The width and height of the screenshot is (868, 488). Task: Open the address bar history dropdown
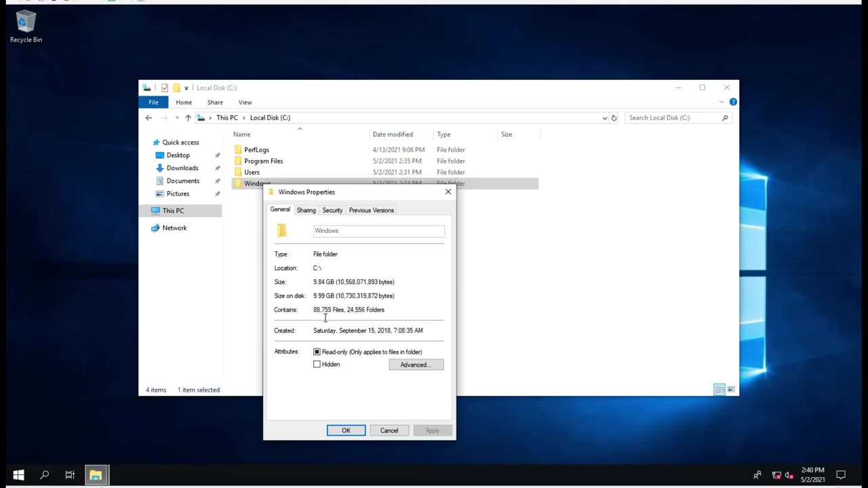604,118
